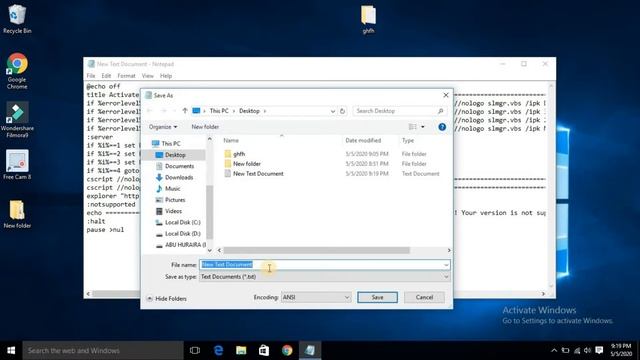Select Local Disk (C:) in navigation pane
The height and width of the screenshot is (360, 640).
click(182, 222)
